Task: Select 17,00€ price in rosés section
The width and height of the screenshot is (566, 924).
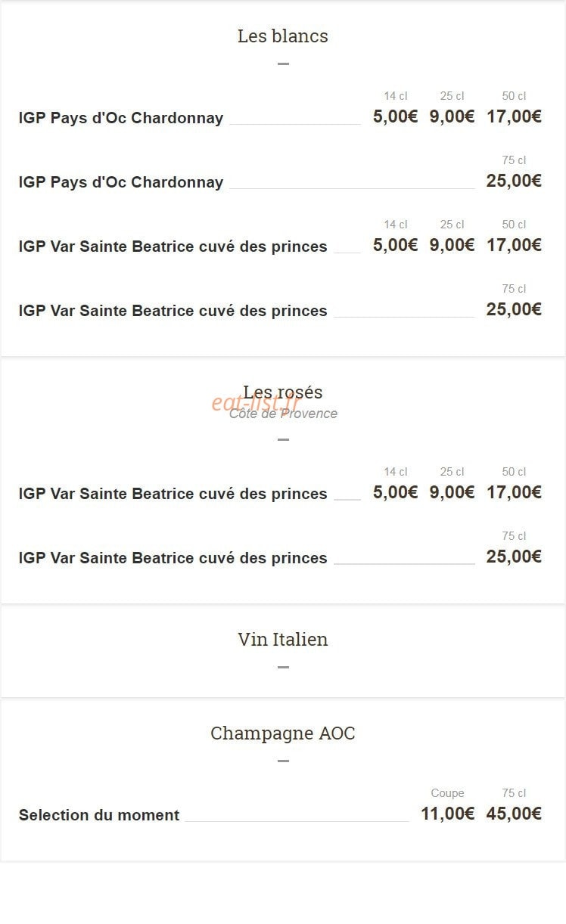Action: click(515, 492)
